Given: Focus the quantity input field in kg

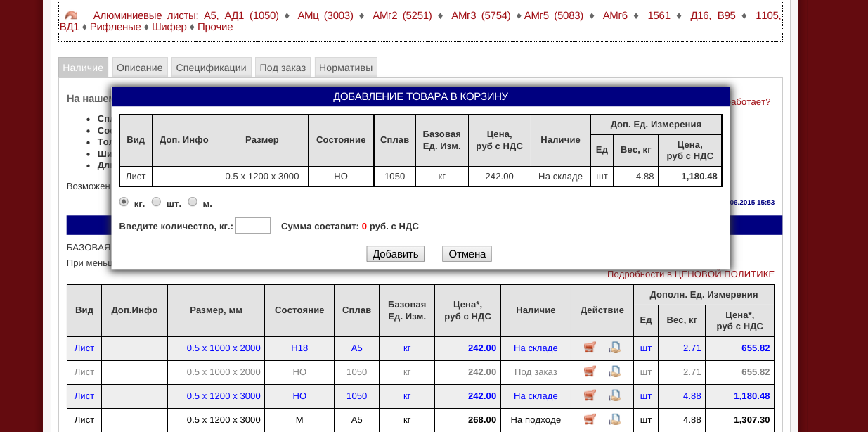Looking at the screenshot, I should (x=253, y=226).
